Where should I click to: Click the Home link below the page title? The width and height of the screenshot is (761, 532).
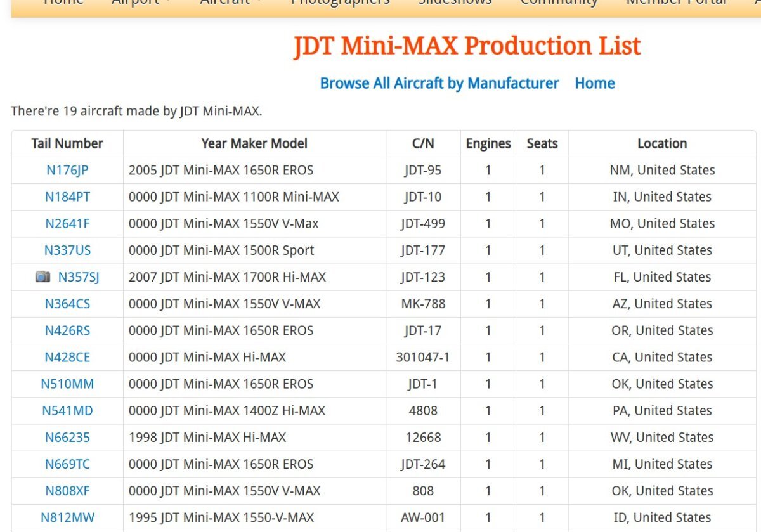click(x=594, y=83)
